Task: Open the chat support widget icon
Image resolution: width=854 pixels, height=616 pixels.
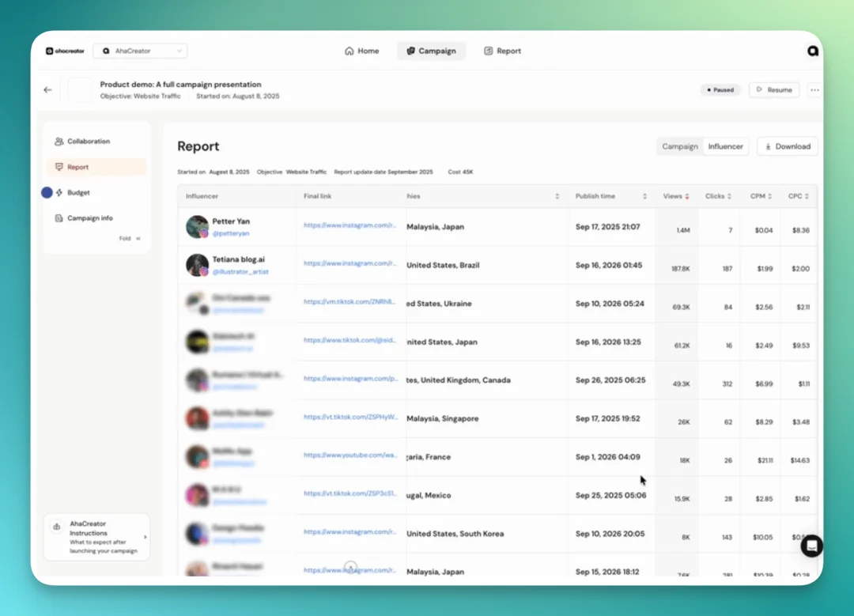Action: (x=811, y=546)
